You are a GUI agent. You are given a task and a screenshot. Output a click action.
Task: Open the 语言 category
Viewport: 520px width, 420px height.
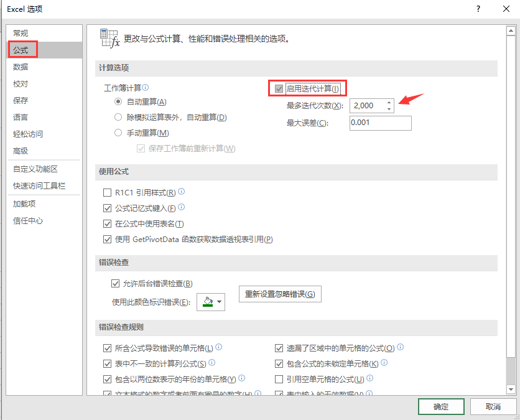[44, 117]
